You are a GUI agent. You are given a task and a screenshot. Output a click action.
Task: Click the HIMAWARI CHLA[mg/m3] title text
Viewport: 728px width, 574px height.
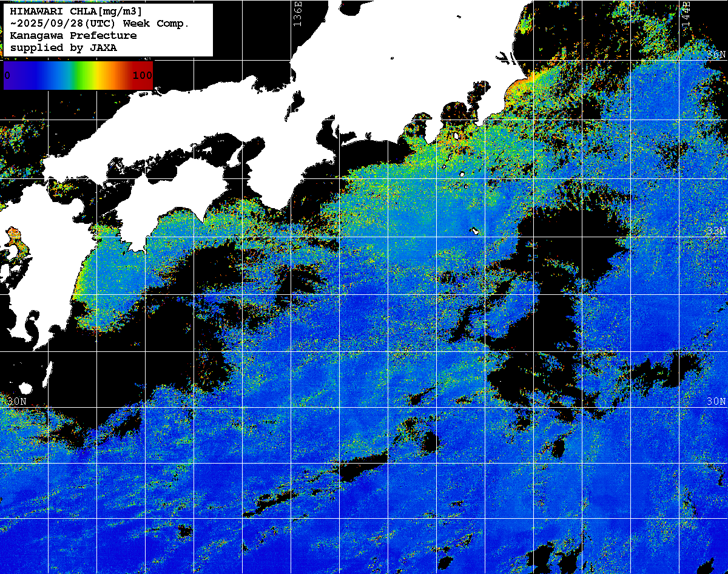click(x=76, y=12)
